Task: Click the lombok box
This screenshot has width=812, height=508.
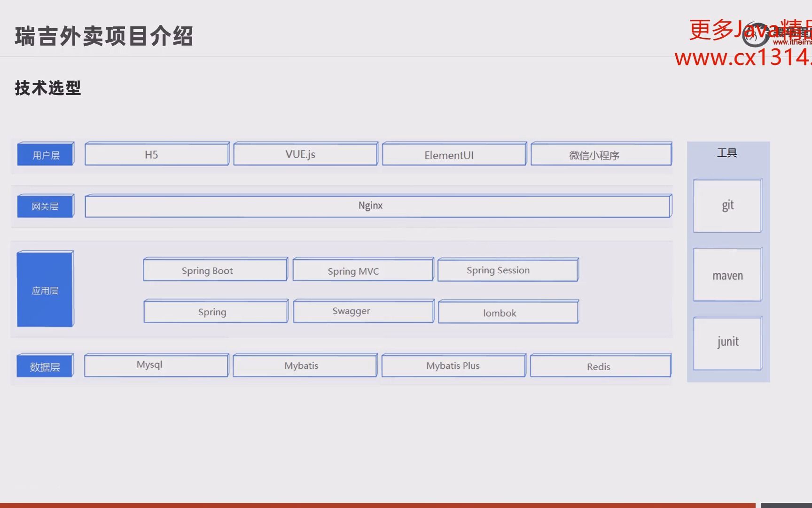Action: click(x=508, y=311)
